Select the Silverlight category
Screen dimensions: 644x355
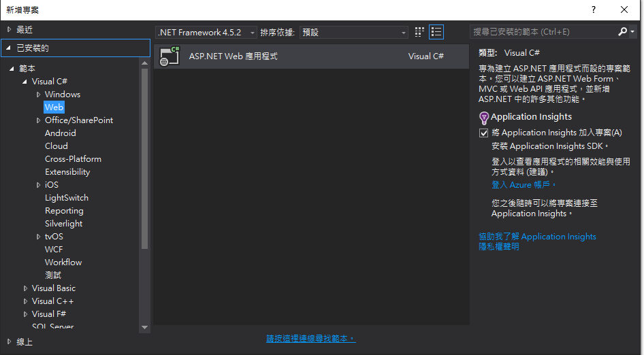tap(64, 224)
